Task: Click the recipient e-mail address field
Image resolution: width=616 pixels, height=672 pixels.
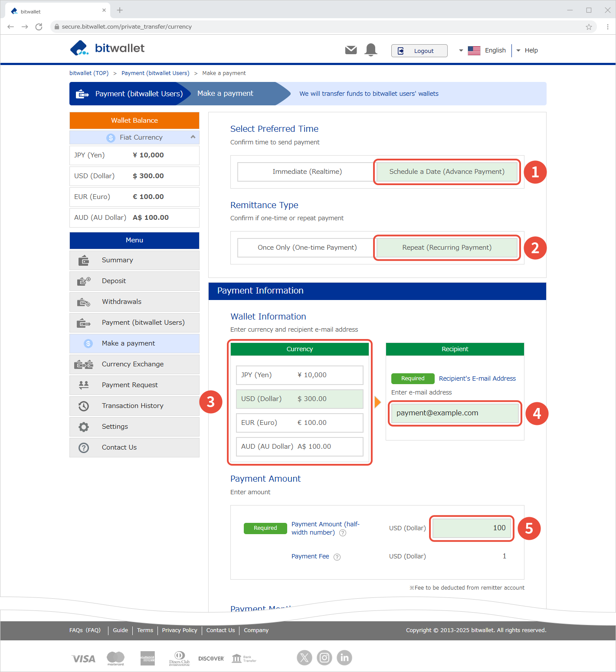Action: point(455,413)
